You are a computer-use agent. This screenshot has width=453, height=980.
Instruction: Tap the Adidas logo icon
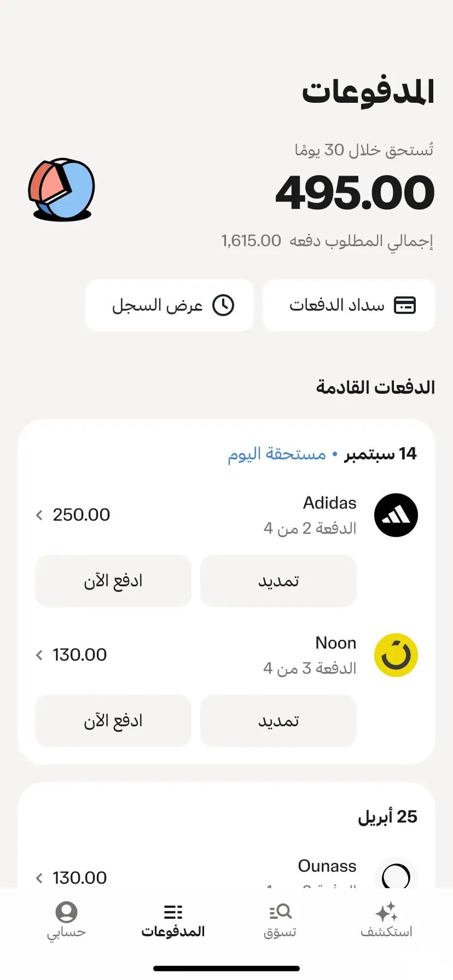click(396, 515)
